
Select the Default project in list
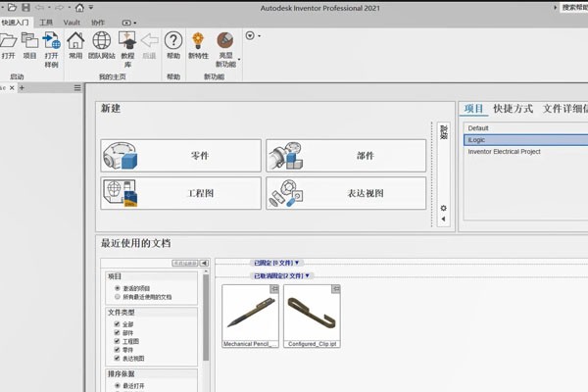(x=525, y=128)
